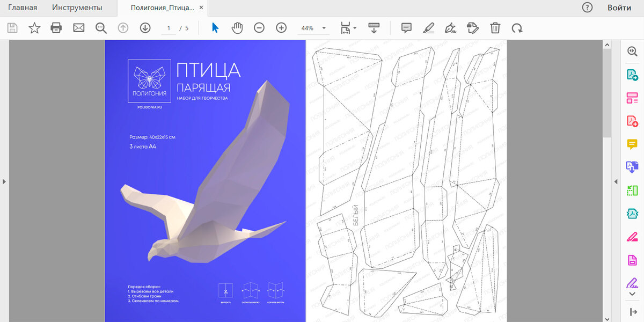Send file by email envelope icon

coord(79,28)
